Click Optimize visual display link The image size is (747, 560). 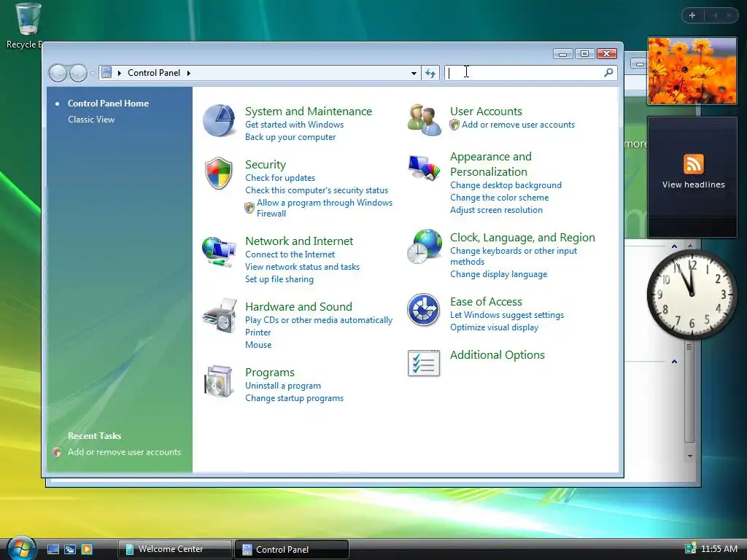pyautogui.click(x=494, y=327)
